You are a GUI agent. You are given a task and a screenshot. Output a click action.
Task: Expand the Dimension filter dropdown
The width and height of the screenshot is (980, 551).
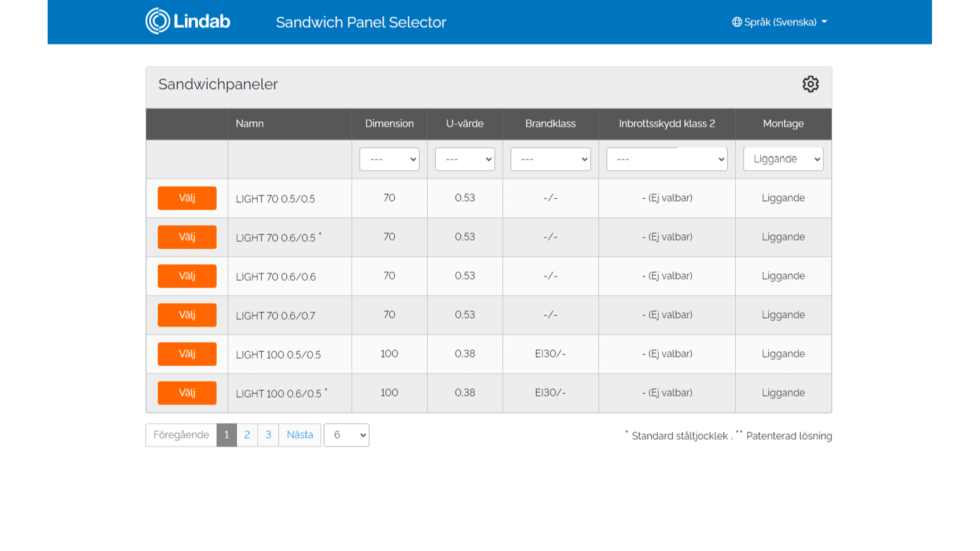coord(389,159)
